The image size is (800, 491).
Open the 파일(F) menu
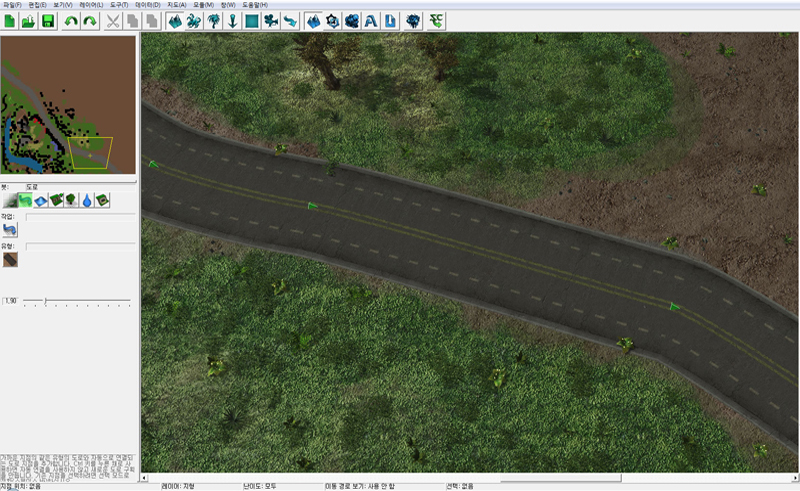pos(12,5)
